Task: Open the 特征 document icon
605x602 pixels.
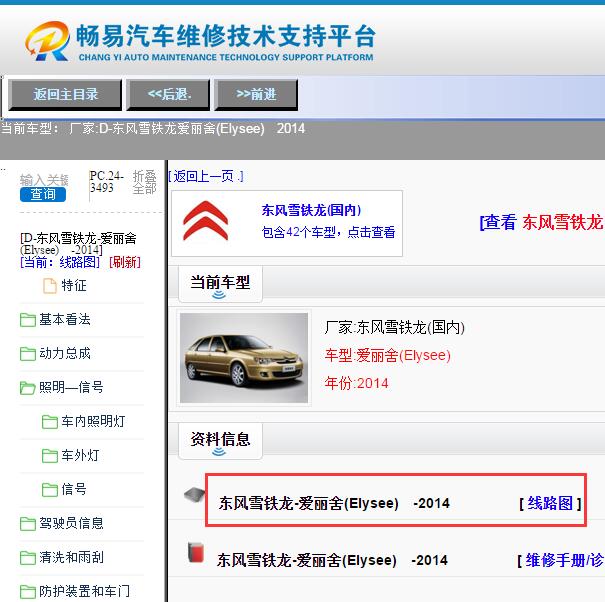Action: click(x=49, y=286)
